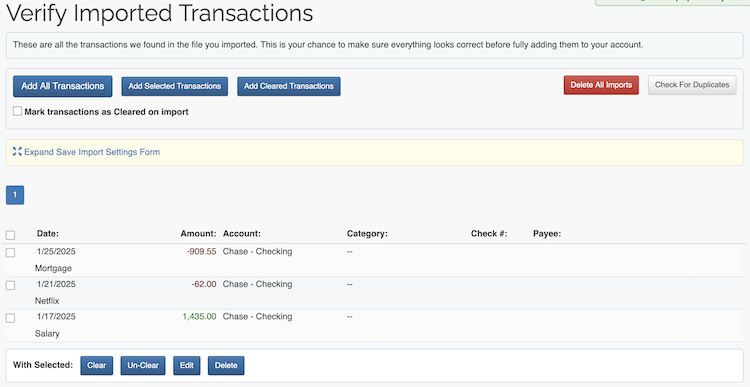This screenshot has height=387, width=750.
Task: Click the expand icon beside Save Import Settings
Action: [17, 152]
